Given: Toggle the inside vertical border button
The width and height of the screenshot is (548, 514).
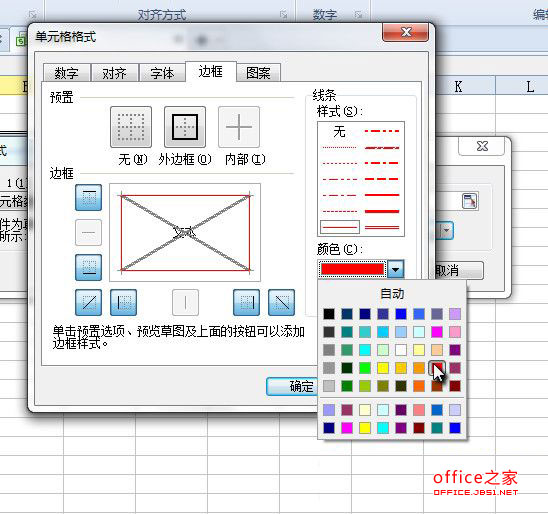Looking at the screenshot, I should tap(185, 303).
